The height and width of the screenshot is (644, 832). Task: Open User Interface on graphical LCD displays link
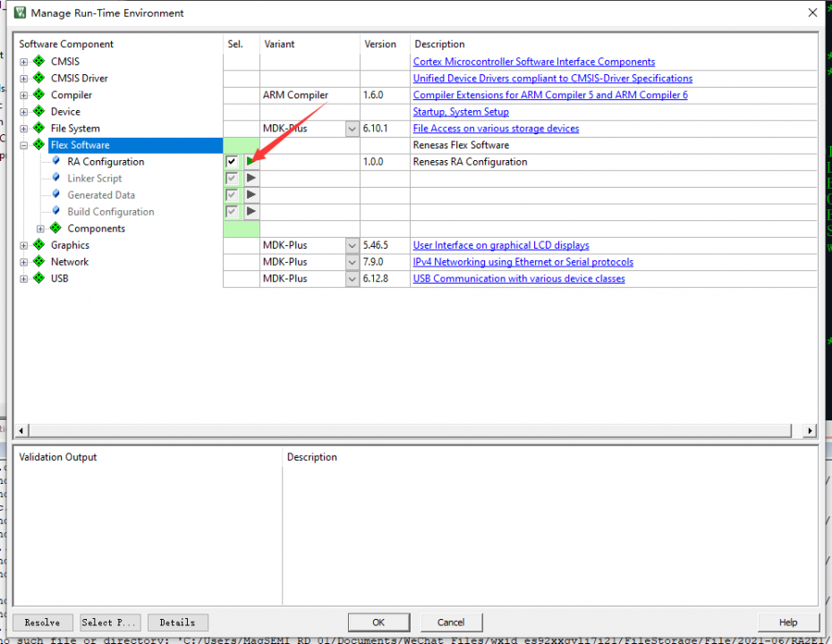501,245
